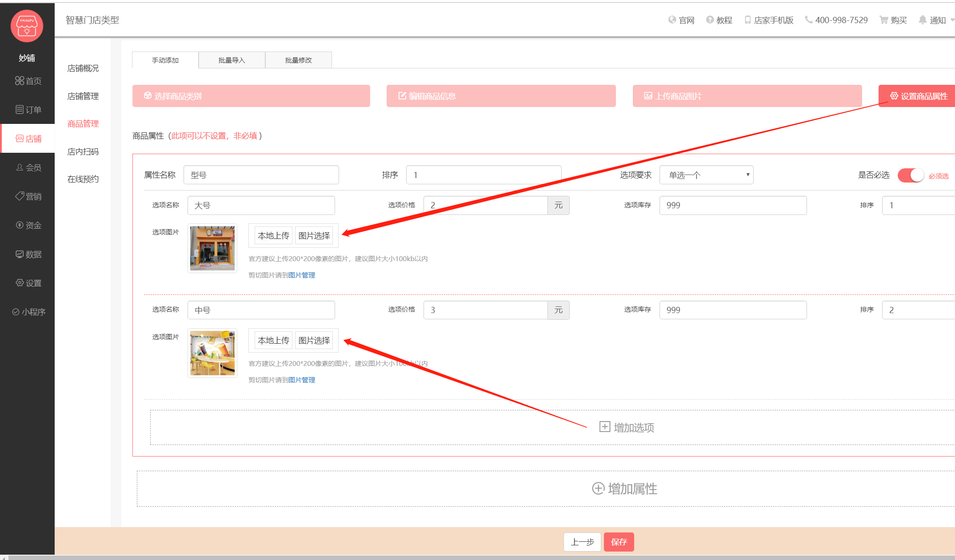955x560 pixels.
Task: Switch to the 手动添加 tab
Action: [165, 60]
